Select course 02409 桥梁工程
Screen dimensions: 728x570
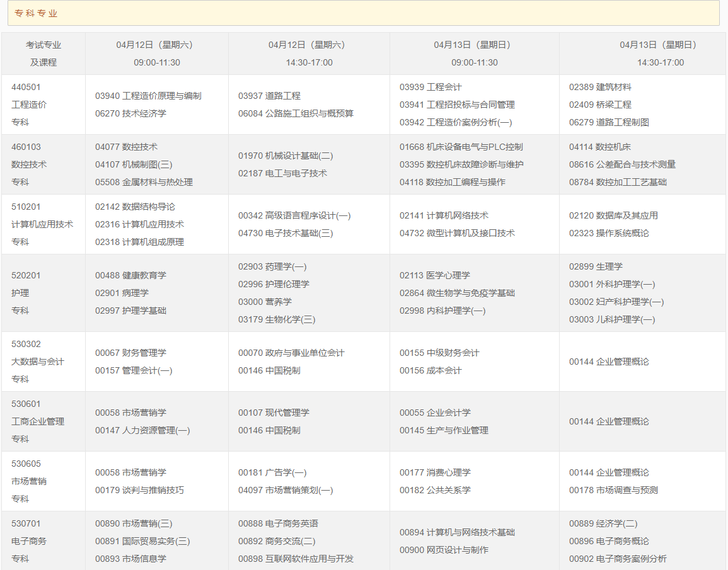coord(600,105)
